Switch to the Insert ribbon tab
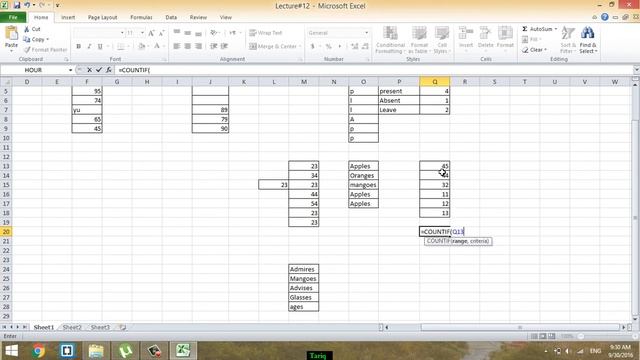The image size is (640, 360). (68, 18)
